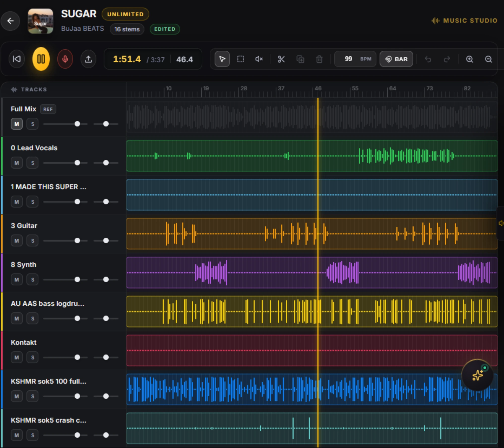Mute the AU AAS bass logdrum track
The image size is (504, 448).
click(17, 318)
